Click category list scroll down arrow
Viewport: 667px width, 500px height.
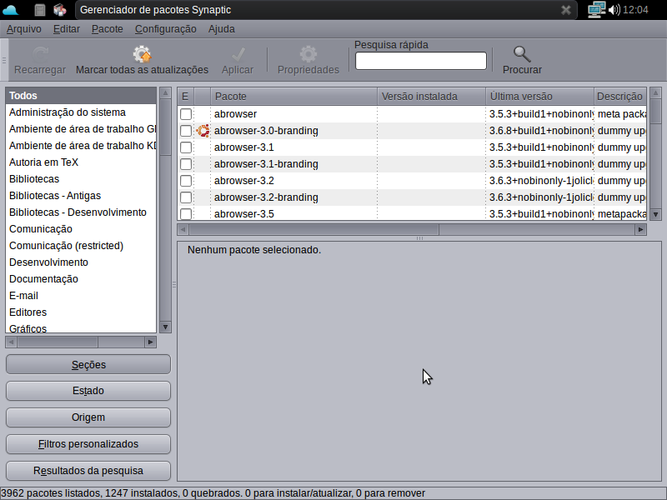pyautogui.click(x=165, y=327)
